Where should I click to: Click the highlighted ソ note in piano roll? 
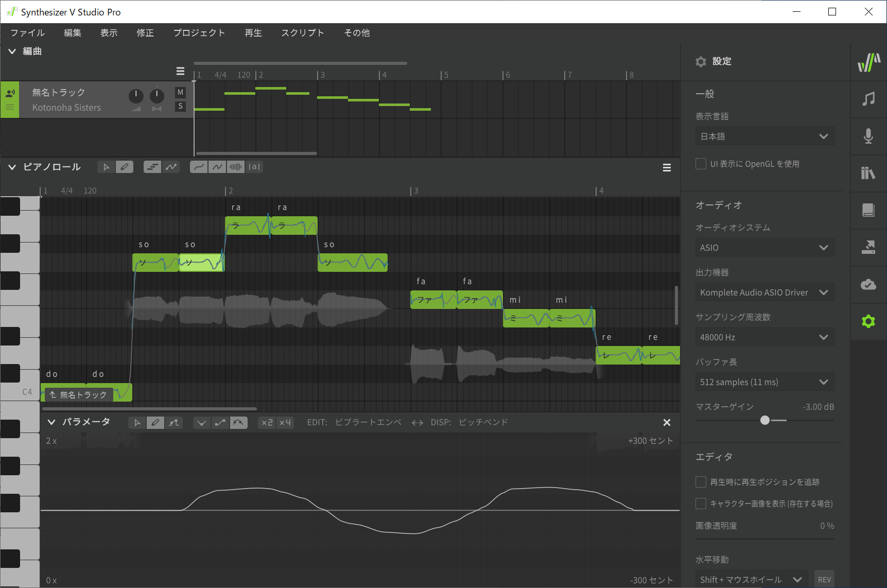tap(202, 263)
